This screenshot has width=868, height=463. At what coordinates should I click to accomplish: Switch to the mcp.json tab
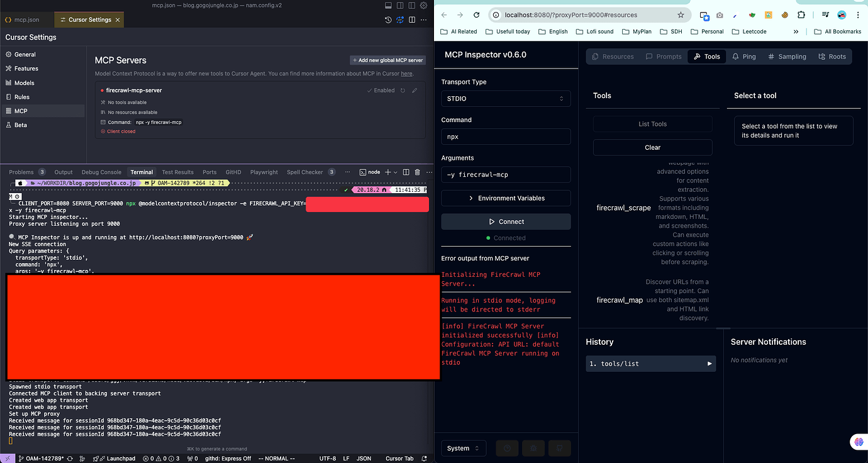pos(25,20)
